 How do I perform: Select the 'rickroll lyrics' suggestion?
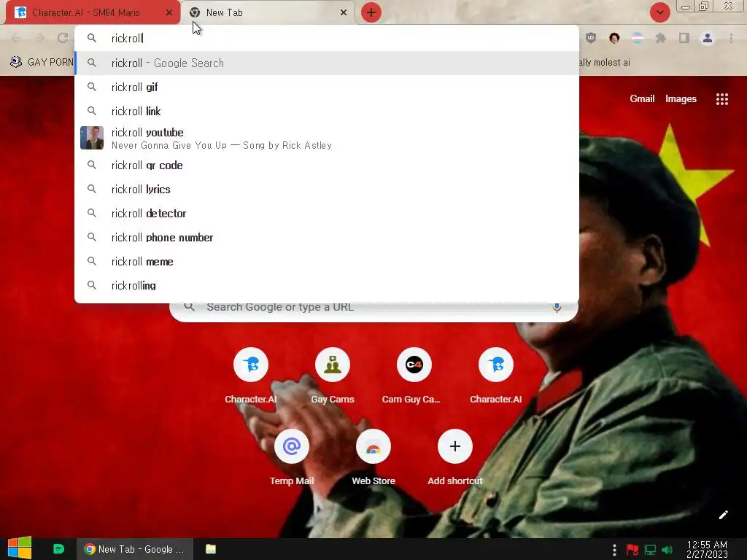(x=327, y=189)
